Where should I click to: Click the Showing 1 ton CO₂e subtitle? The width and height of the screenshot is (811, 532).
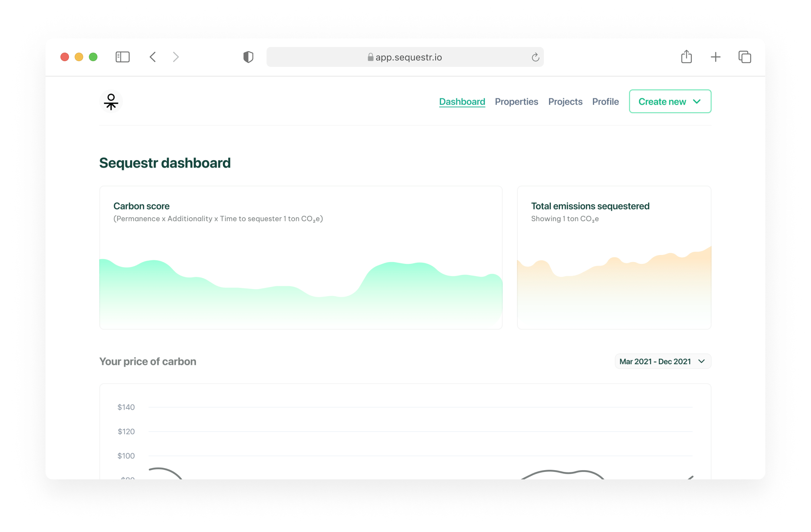565,219
